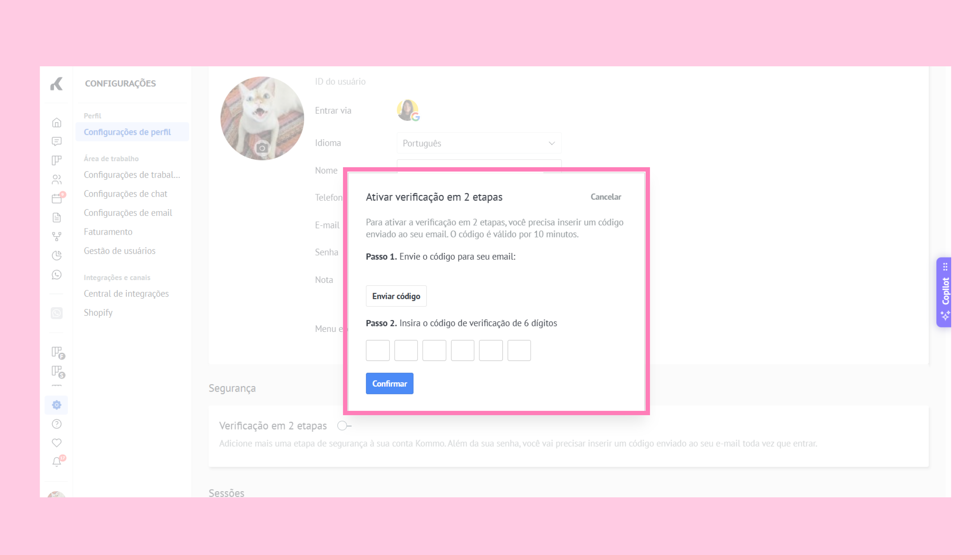Image resolution: width=980 pixels, height=555 pixels.
Task: Open Central de integrações
Action: [x=126, y=293]
